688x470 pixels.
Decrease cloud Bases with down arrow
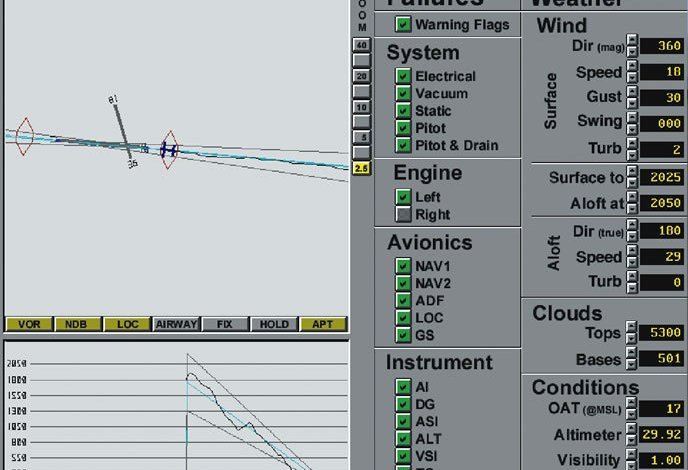[x=631, y=365]
